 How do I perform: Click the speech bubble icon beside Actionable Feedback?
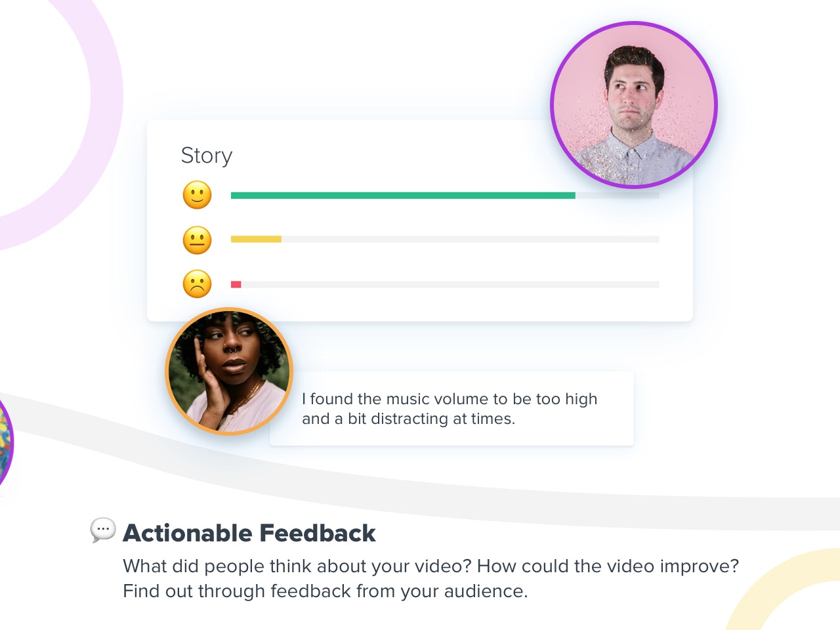point(103,530)
